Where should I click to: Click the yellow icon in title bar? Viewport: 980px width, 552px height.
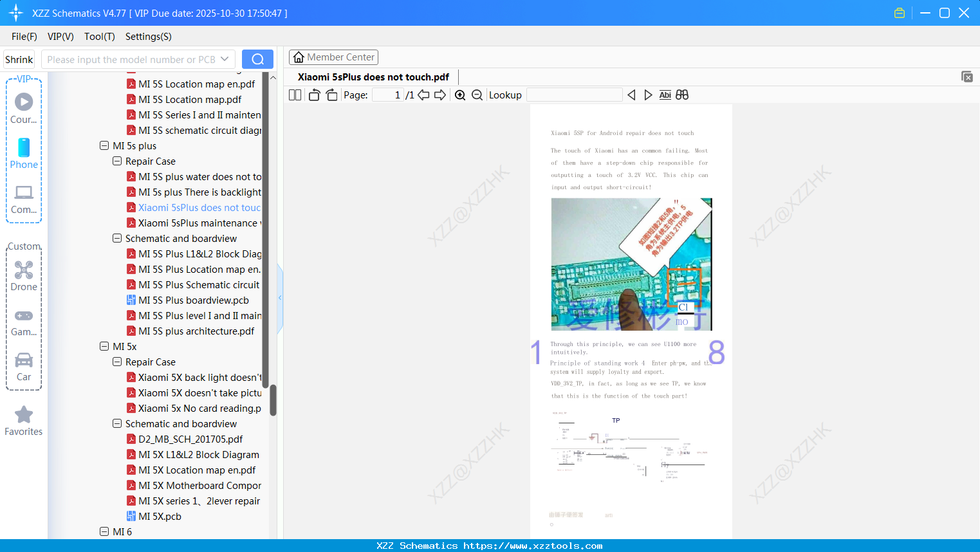900,13
